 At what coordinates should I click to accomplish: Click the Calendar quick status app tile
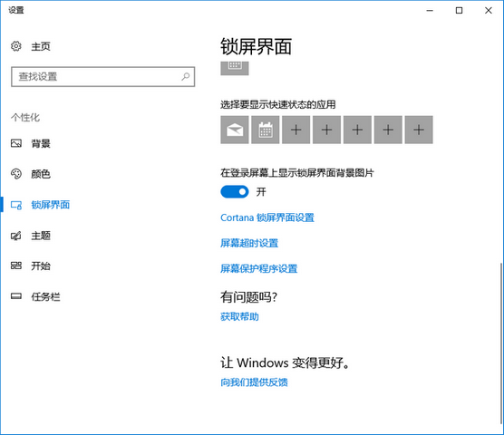pyautogui.click(x=266, y=130)
